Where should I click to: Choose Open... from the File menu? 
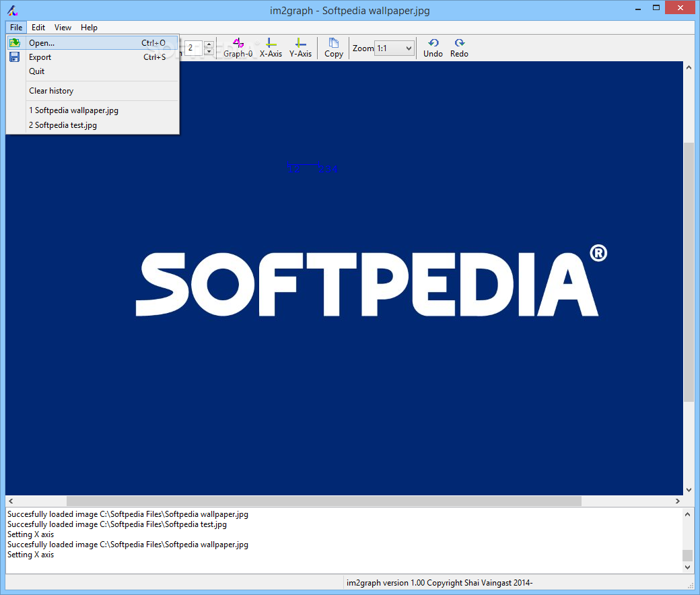93,43
